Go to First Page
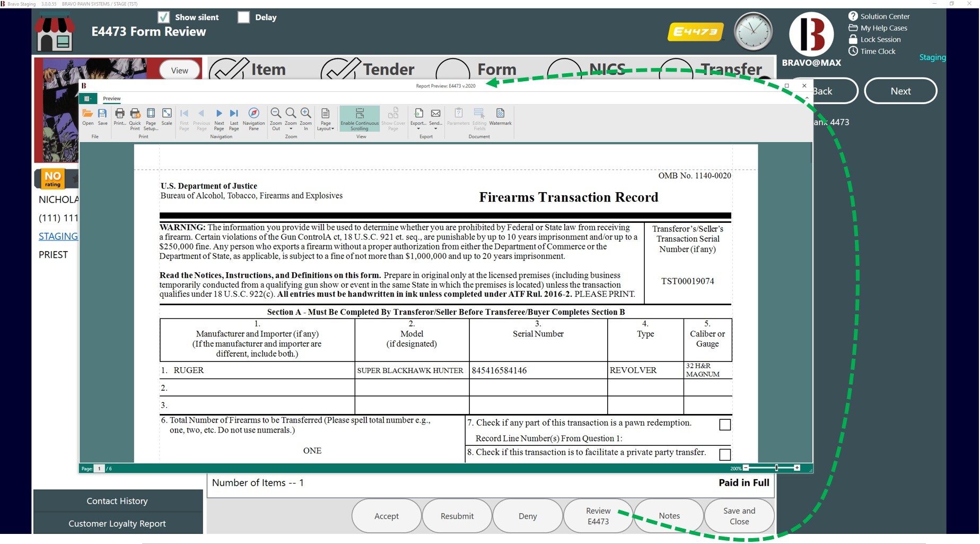Image resolution: width=980 pixels, height=544 pixels. tap(184, 119)
